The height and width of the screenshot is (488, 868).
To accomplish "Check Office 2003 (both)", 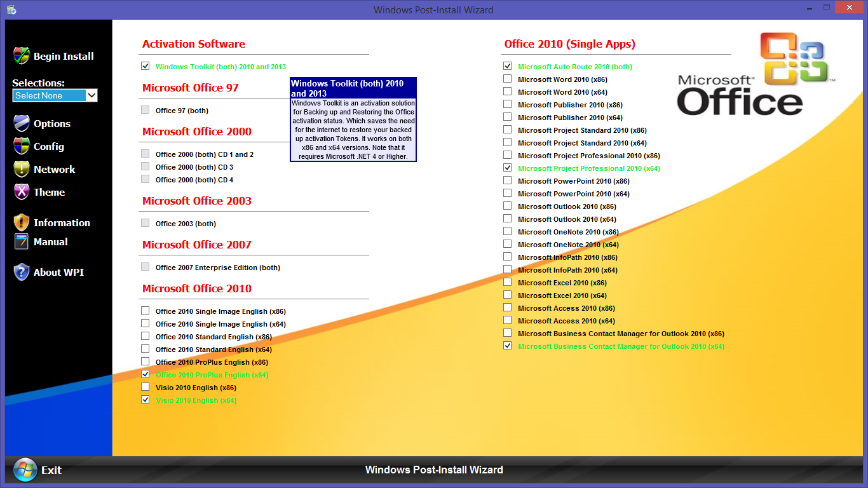I will [145, 223].
